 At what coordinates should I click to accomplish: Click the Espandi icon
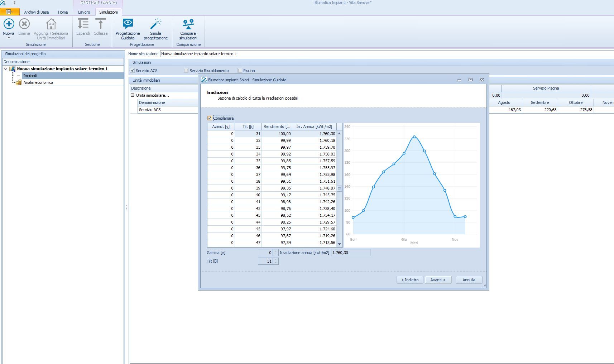[x=83, y=24]
